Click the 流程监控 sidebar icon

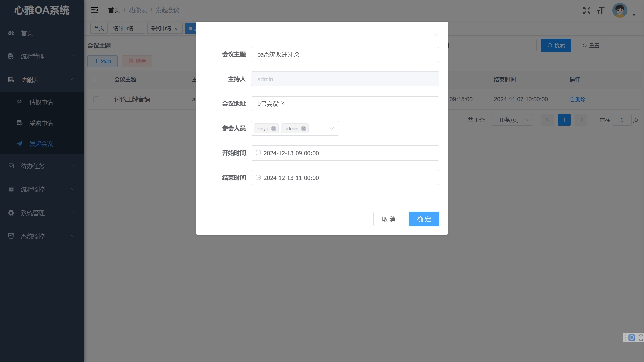[11, 189]
